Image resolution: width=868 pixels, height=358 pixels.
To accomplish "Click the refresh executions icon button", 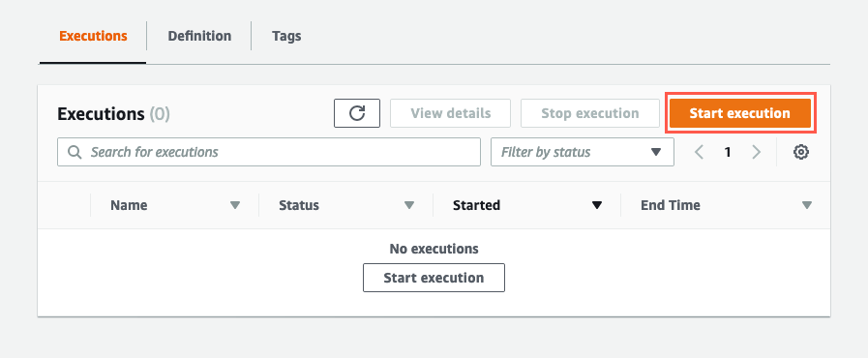I will [357, 113].
